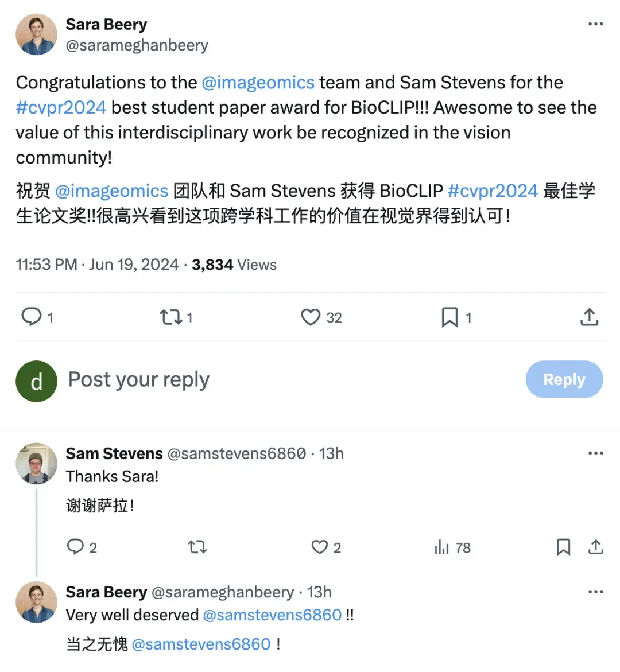
Task: Share Sam Stevens' reply
Action: (595, 547)
